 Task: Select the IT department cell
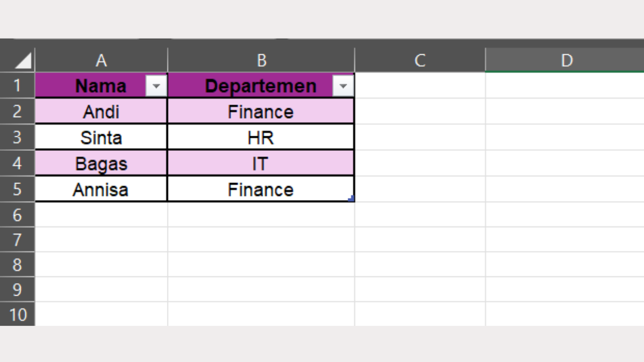click(261, 163)
